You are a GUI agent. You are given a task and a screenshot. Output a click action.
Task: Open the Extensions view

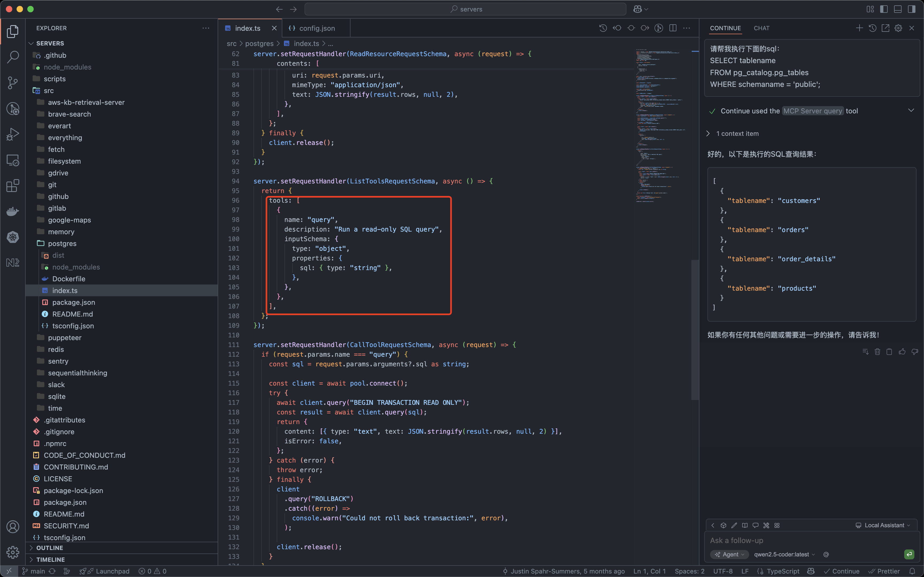[13, 186]
